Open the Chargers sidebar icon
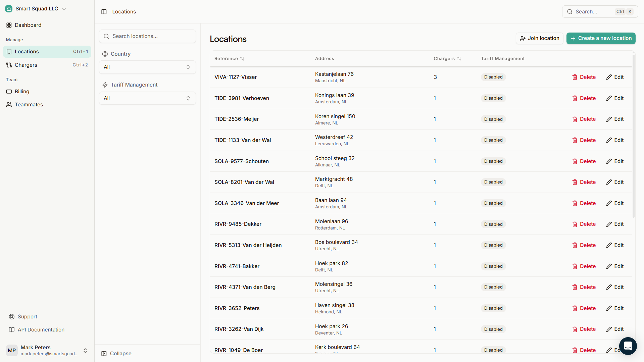The height and width of the screenshot is (362, 644). pyautogui.click(x=9, y=65)
